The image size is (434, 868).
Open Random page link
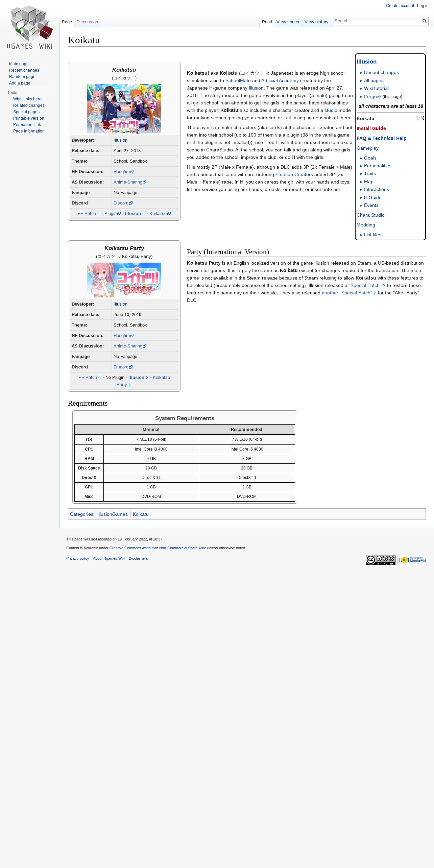22,77
